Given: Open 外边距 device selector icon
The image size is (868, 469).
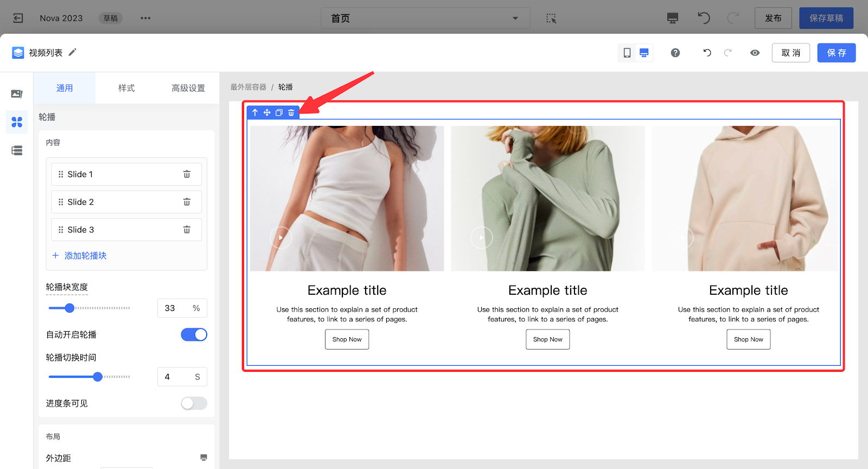Looking at the screenshot, I should pos(203,458).
